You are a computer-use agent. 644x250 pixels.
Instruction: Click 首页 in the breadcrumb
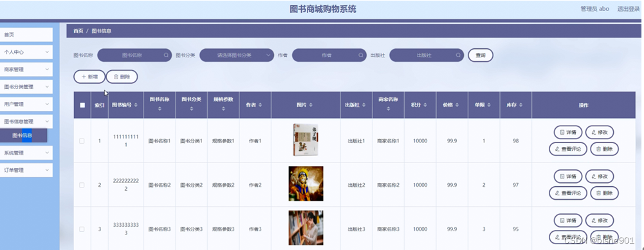point(78,31)
